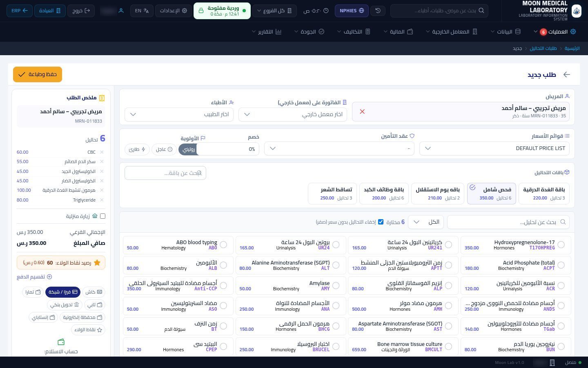This screenshot has height=368, width=588.
Task: Select the ABO blood typing test radio
Action: tap(223, 245)
